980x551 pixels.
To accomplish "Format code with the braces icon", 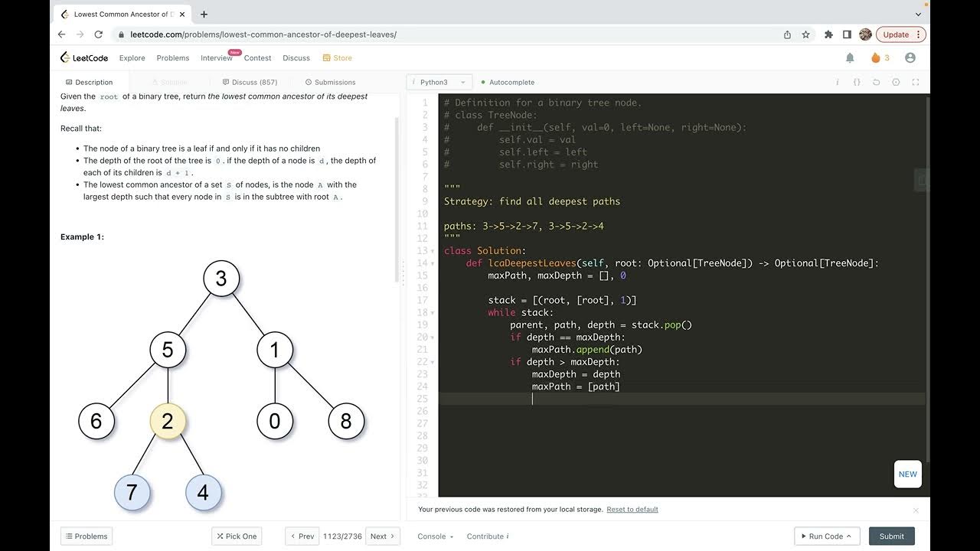I will pyautogui.click(x=857, y=82).
